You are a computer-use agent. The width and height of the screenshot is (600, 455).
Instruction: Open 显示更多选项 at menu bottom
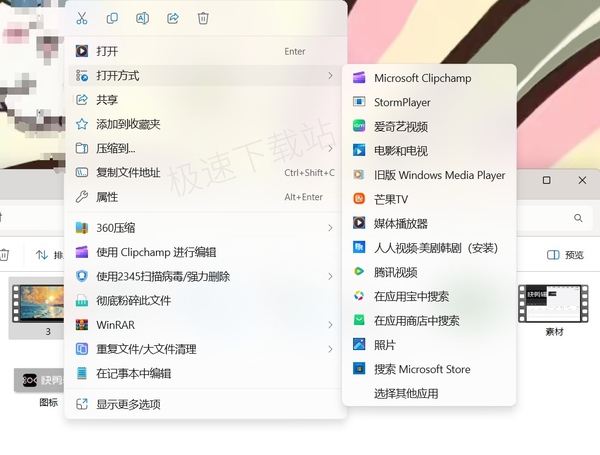[205, 404]
